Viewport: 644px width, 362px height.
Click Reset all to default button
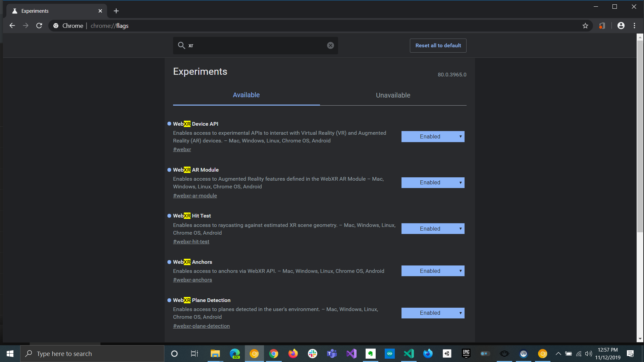(438, 46)
